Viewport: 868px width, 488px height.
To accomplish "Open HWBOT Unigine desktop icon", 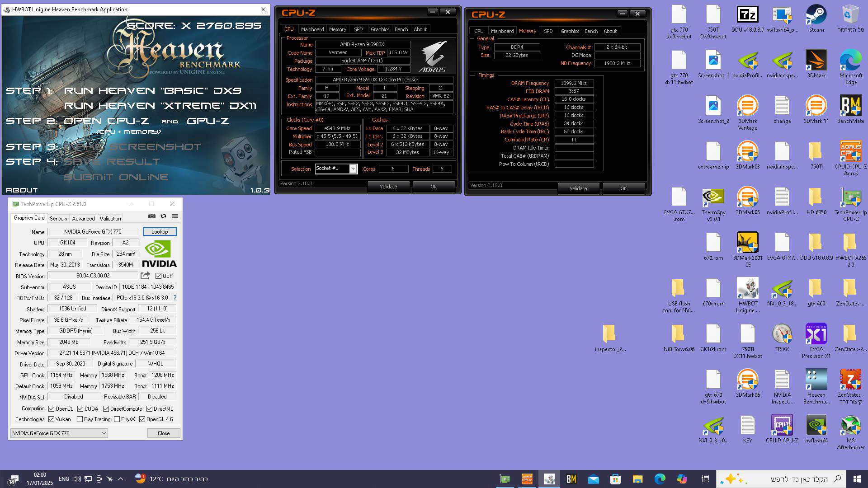I will 747,296.
